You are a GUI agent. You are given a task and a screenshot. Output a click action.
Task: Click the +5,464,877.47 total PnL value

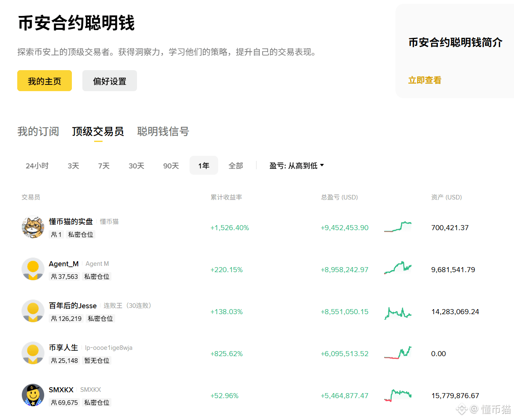click(345, 396)
